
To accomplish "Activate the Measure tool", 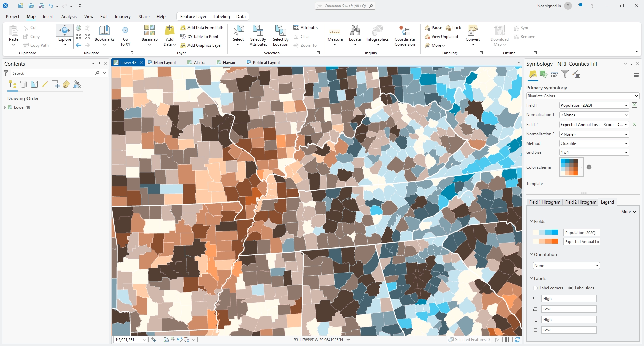I will pyautogui.click(x=335, y=36).
